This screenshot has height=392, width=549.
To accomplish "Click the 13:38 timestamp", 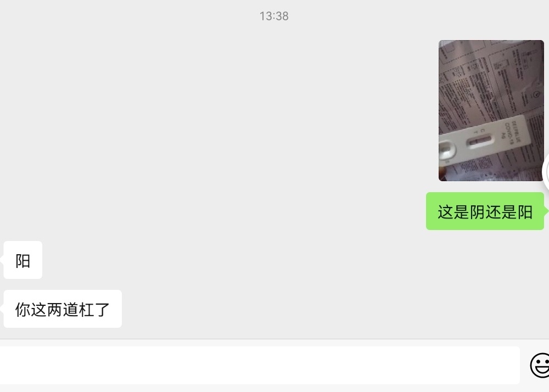I will click(274, 16).
